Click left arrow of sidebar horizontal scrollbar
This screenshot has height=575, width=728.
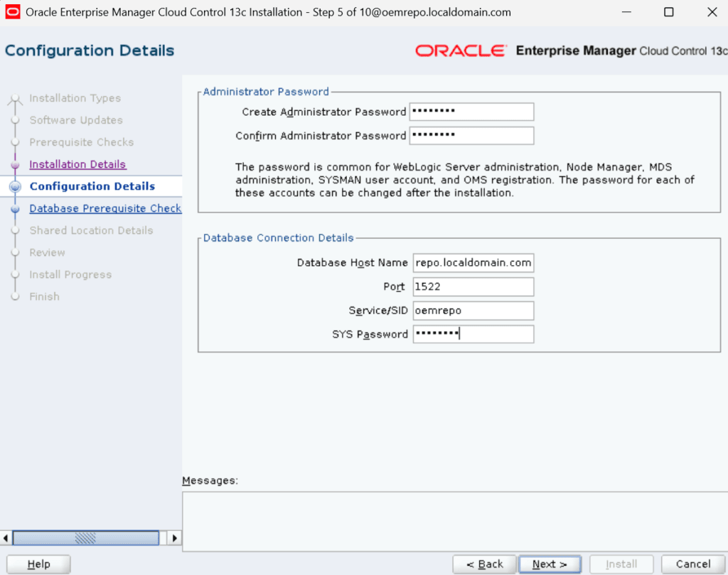pyautogui.click(x=6, y=538)
